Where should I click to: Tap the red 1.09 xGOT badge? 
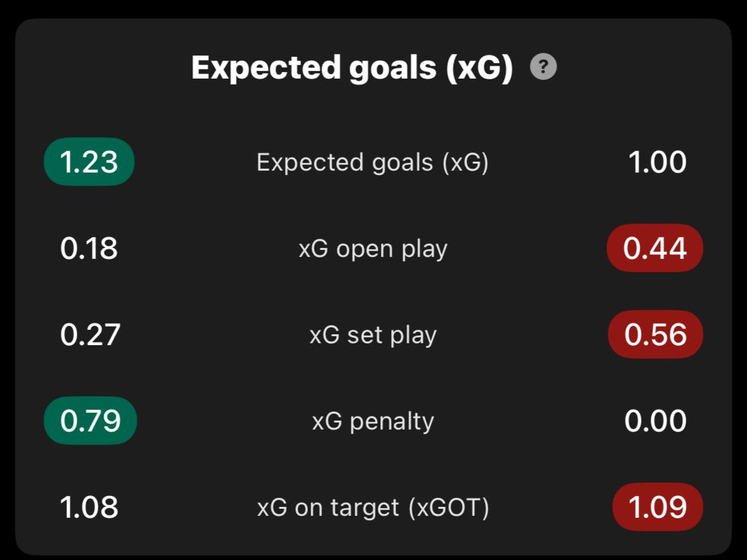click(x=658, y=507)
